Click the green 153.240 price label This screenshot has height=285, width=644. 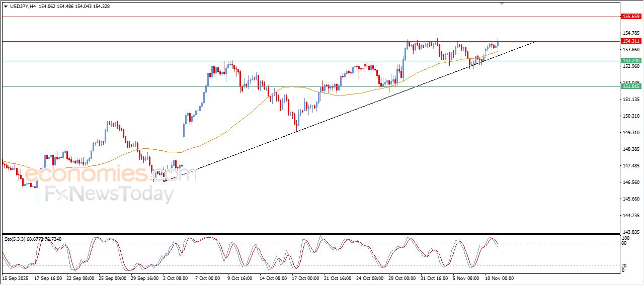pyautogui.click(x=631, y=61)
